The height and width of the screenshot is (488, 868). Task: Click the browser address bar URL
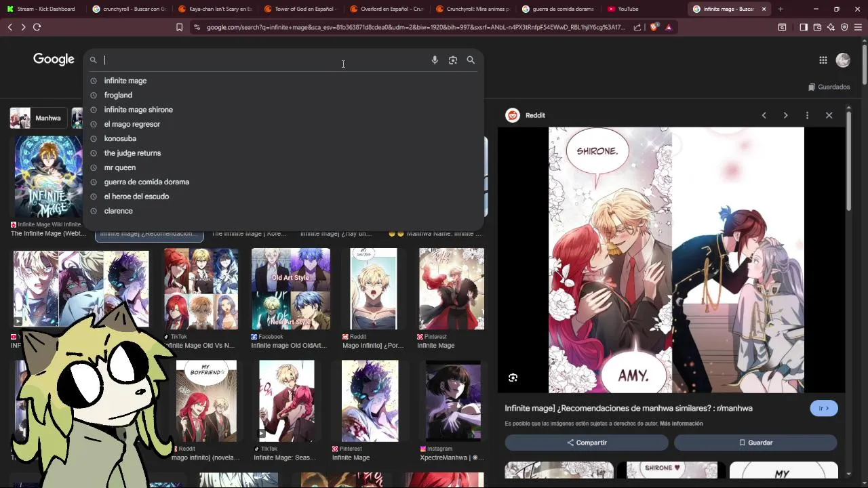tap(416, 27)
